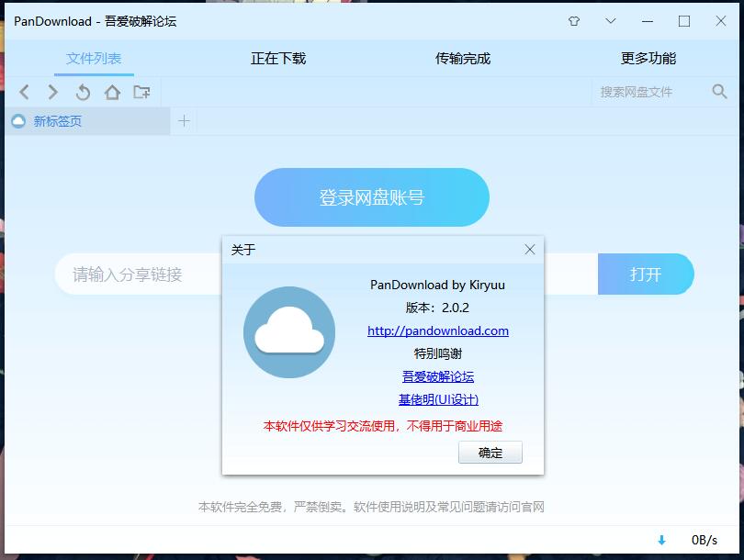Click the red 本软件仅供学习交流使用 notice

click(x=383, y=426)
